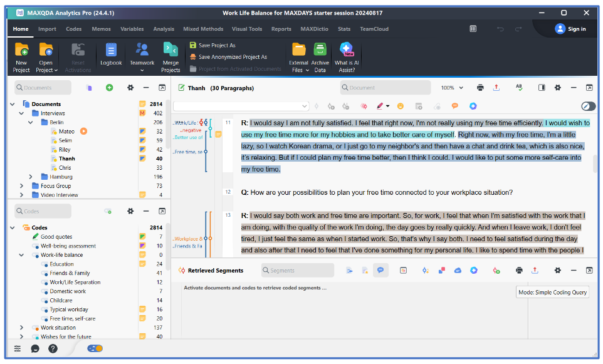Open the help question mark icon
The width and height of the screenshot is (603, 364).
pyautogui.click(x=53, y=348)
